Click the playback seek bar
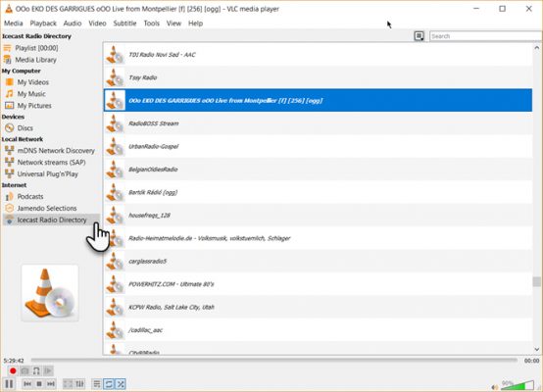Image resolution: width=543 pixels, height=392 pixels. click(274, 360)
